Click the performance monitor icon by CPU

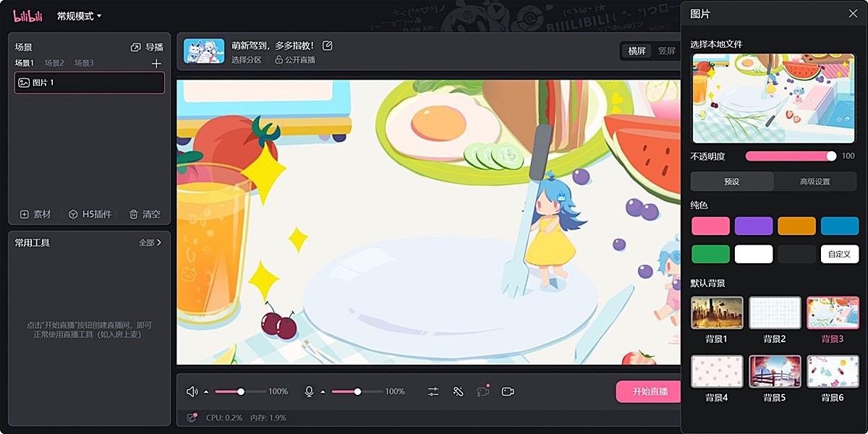pyautogui.click(x=192, y=417)
